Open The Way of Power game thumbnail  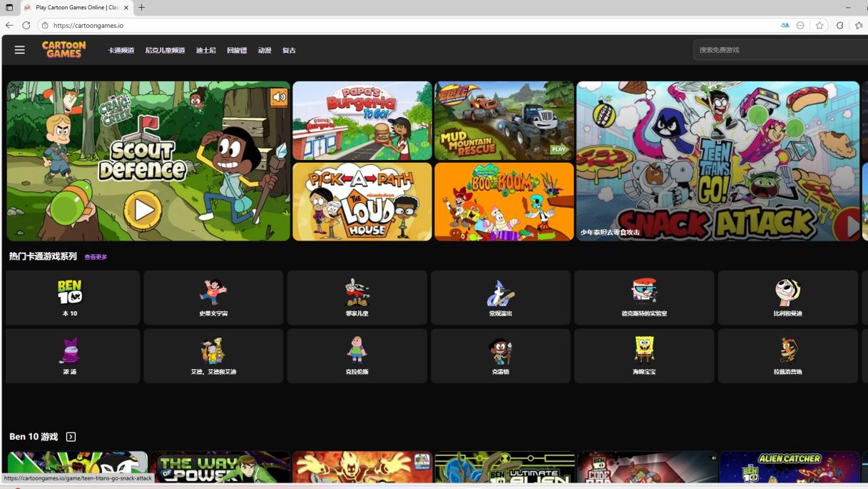point(220,467)
